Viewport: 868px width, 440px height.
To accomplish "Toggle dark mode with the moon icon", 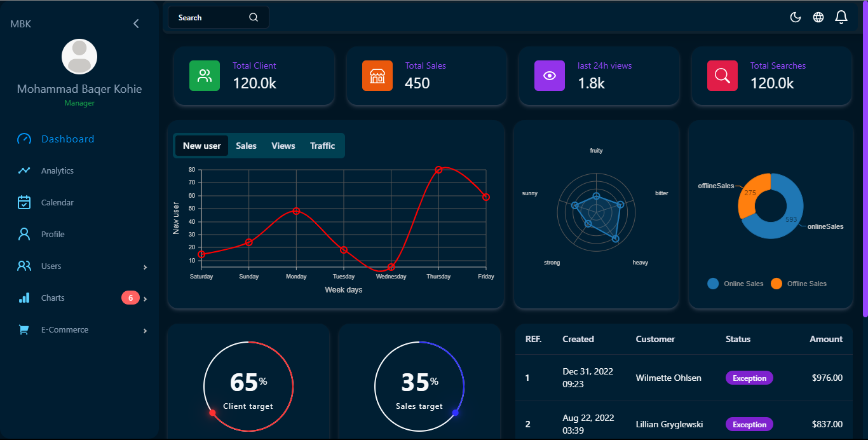I will pos(795,17).
